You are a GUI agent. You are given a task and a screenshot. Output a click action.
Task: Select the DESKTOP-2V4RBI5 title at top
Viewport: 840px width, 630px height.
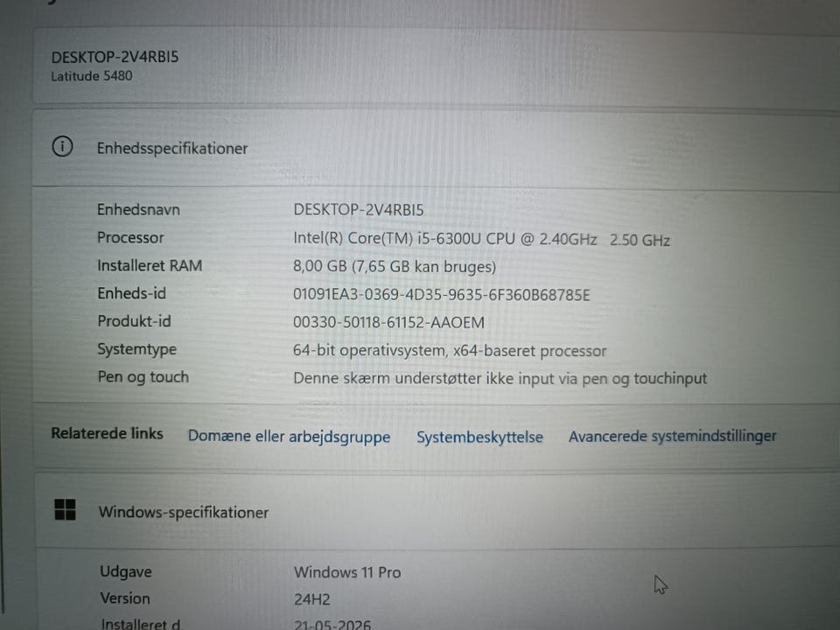[115, 57]
